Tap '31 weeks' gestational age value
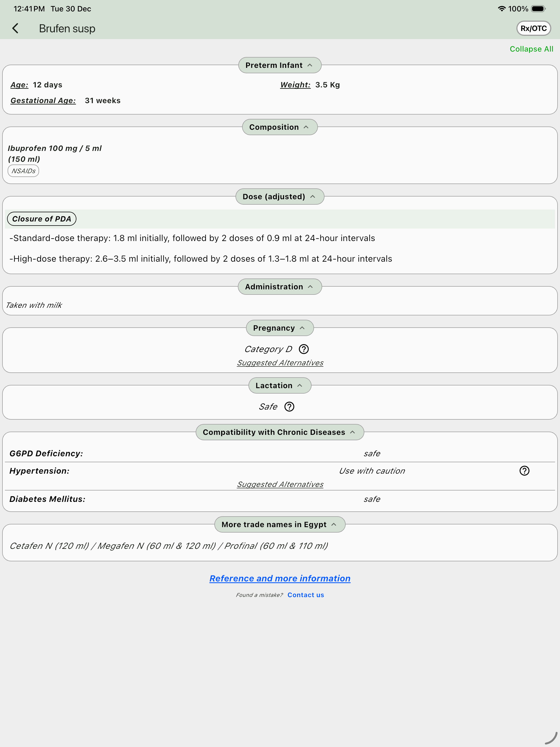 point(103,101)
